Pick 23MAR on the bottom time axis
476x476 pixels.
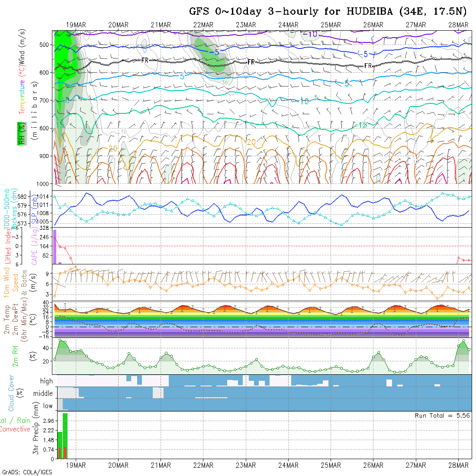click(x=246, y=465)
